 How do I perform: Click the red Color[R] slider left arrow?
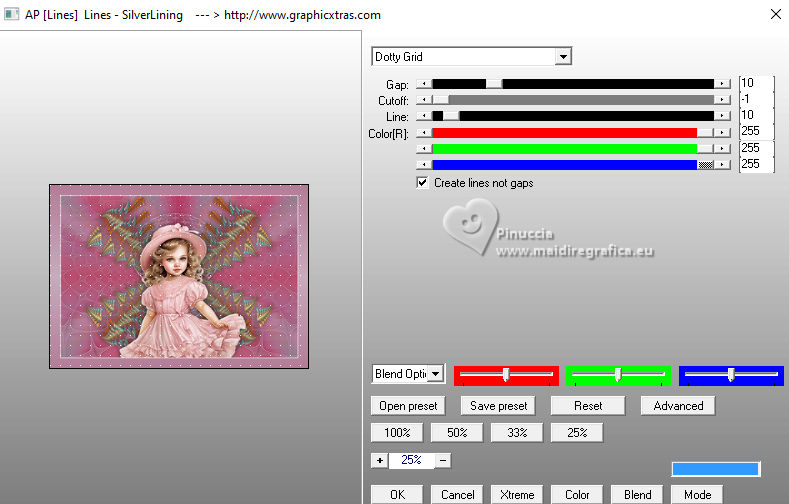(x=424, y=133)
